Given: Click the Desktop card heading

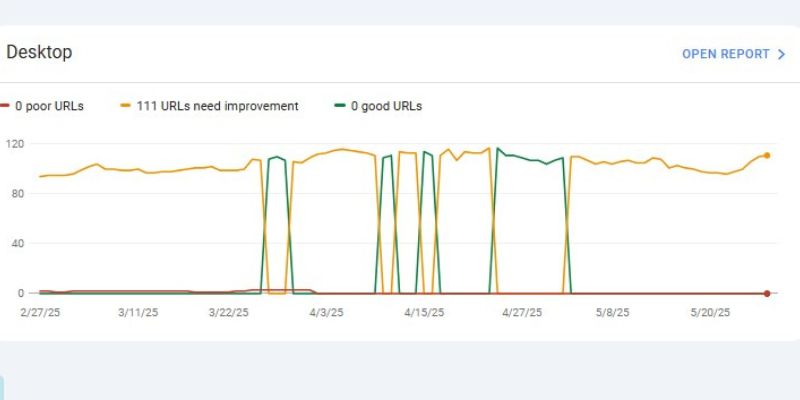Looking at the screenshot, I should (x=39, y=53).
